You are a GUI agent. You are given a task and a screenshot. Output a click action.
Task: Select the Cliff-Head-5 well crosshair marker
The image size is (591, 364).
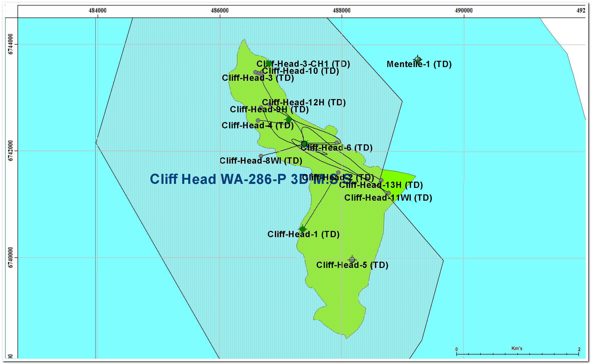pos(352,260)
